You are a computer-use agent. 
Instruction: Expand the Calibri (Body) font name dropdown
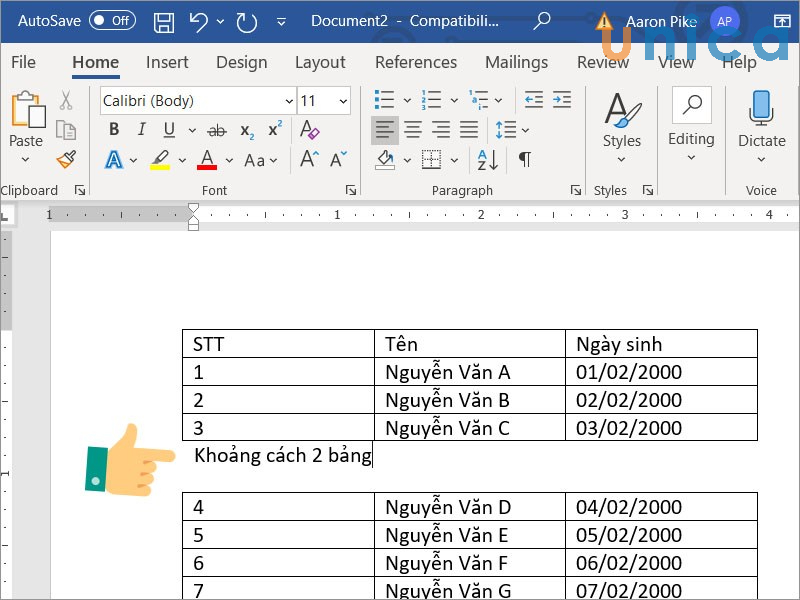click(289, 101)
